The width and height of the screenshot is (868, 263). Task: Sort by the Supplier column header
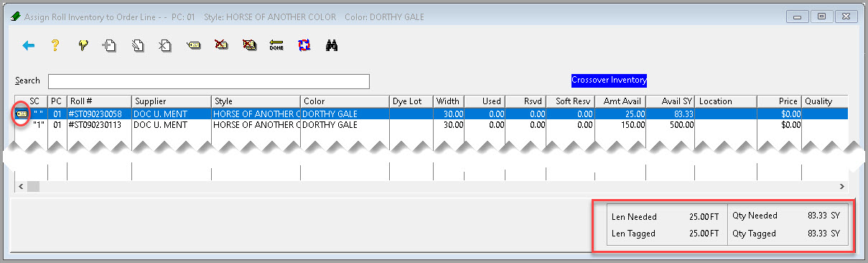[x=172, y=101]
